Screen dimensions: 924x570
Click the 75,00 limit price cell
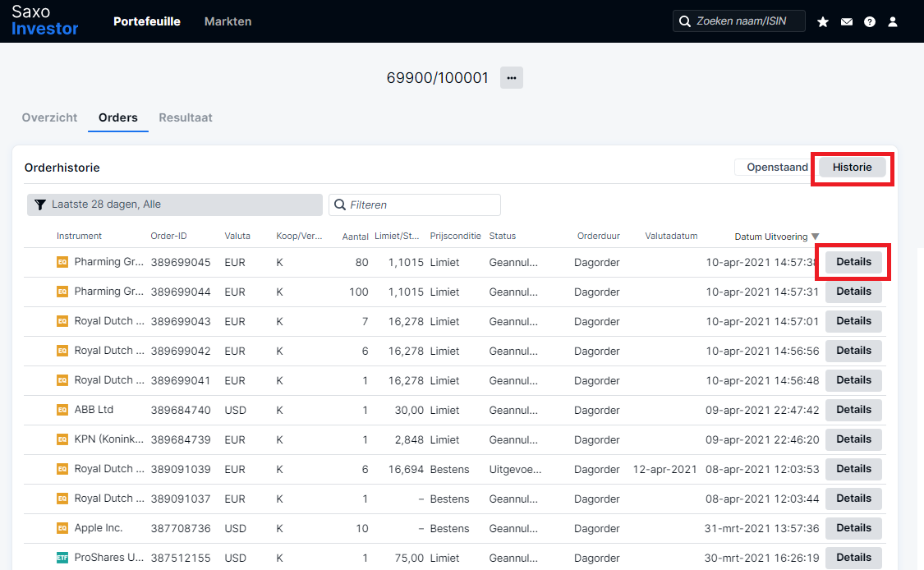pos(409,558)
